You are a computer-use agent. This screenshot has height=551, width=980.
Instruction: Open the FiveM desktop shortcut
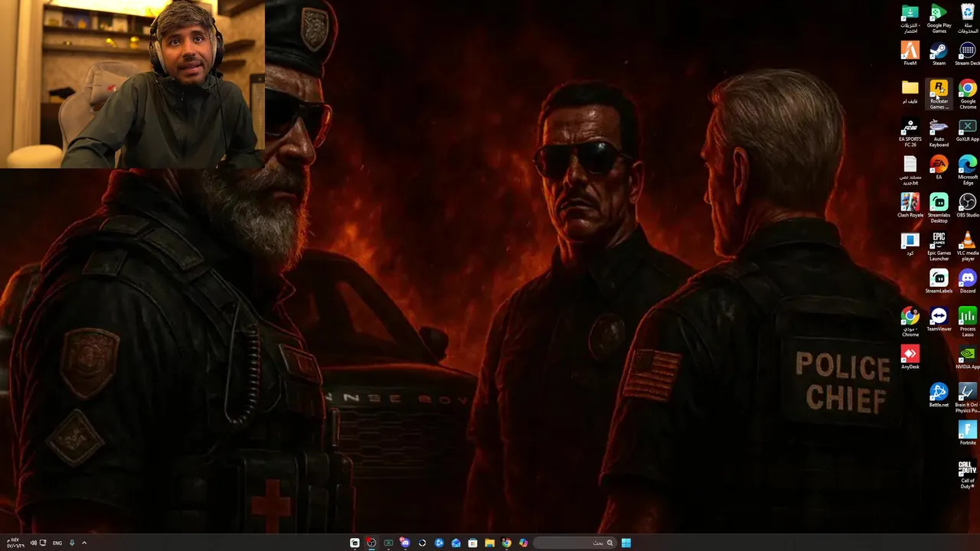910,54
